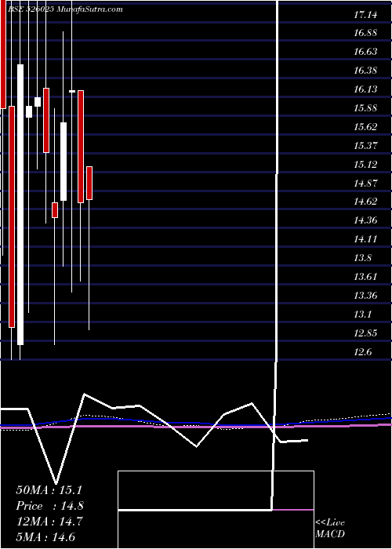
Task: Click the 16.63 price axis label
Action: [365, 52]
